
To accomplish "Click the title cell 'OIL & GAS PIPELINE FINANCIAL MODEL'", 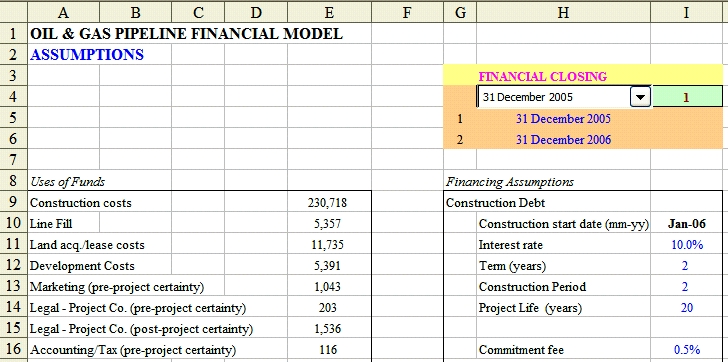I will [x=186, y=33].
